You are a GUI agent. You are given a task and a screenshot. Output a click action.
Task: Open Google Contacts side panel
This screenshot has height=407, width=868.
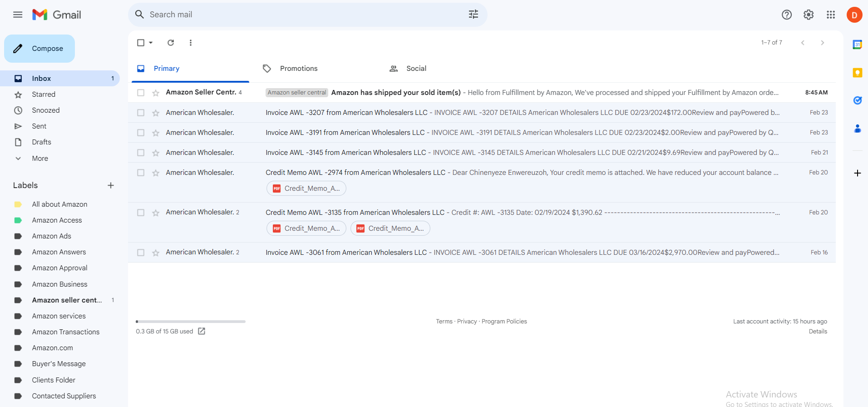point(858,129)
